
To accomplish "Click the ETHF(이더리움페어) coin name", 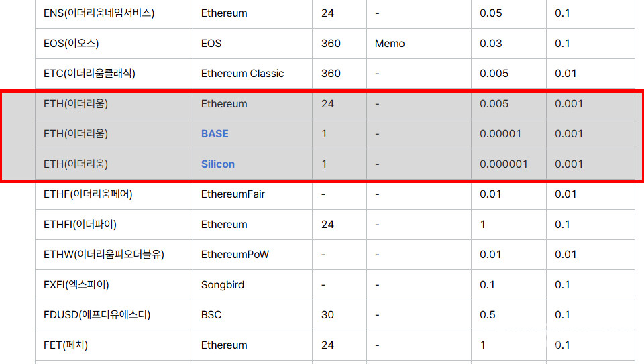I will click(88, 194).
